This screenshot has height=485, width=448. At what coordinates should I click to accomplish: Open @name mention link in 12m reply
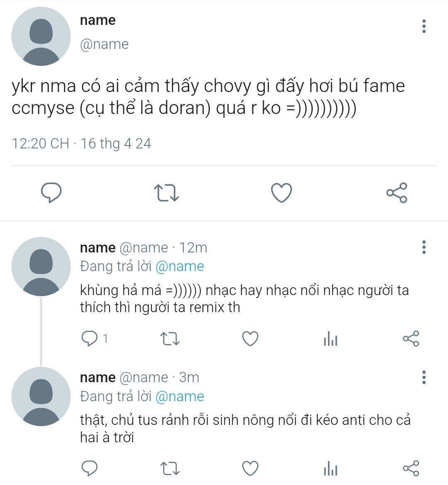(x=180, y=266)
